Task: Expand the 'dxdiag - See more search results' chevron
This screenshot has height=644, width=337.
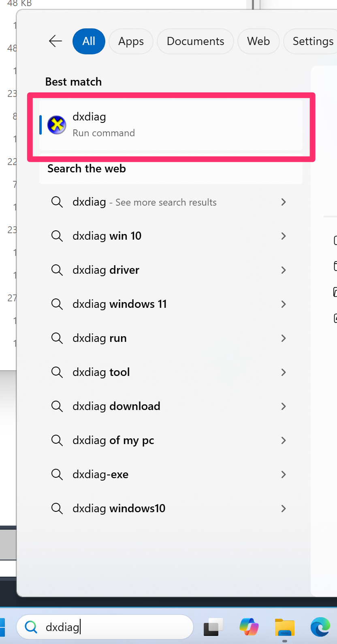Action: point(284,202)
